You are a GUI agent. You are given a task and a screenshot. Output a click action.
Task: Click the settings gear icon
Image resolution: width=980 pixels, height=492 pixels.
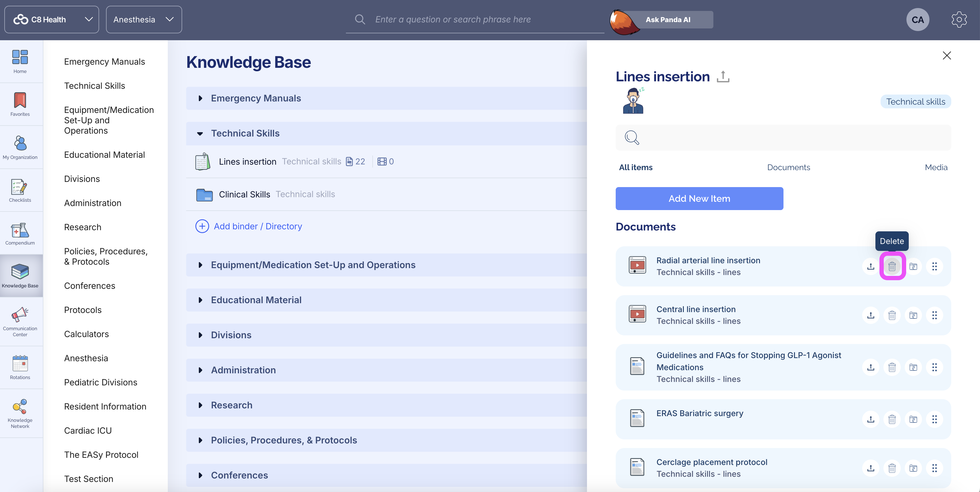click(x=959, y=20)
